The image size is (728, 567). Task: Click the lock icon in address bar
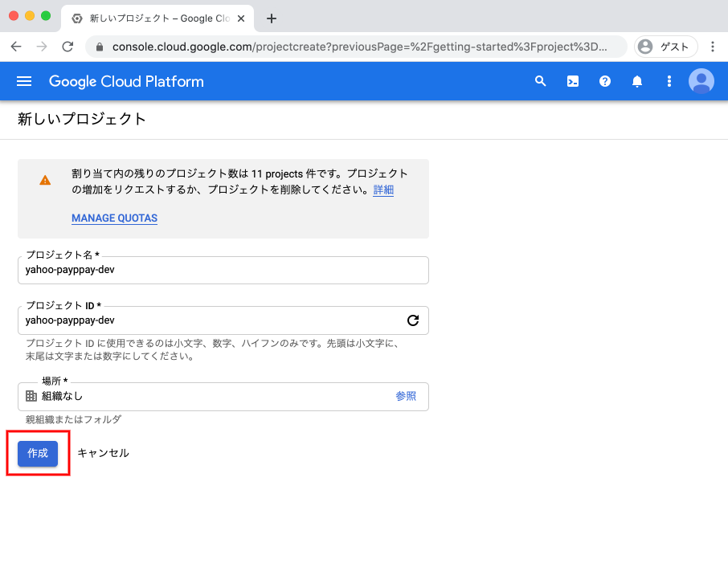pos(100,47)
